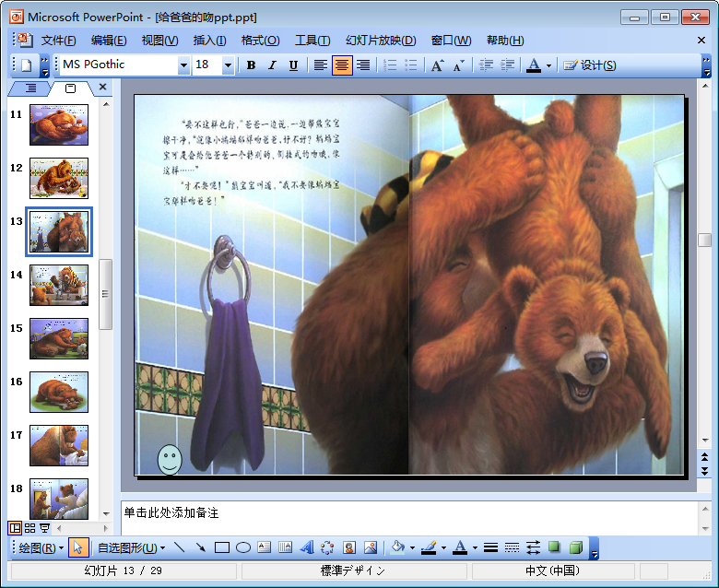Screen dimensions: 719x588
Task: Insert a diagram or organization chart
Action: [327, 547]
